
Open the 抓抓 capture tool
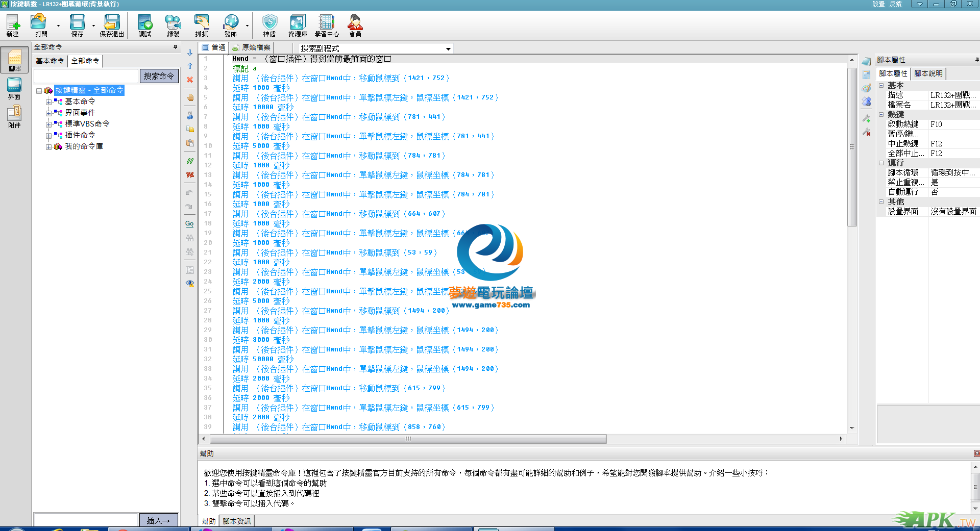pos(202,25)
